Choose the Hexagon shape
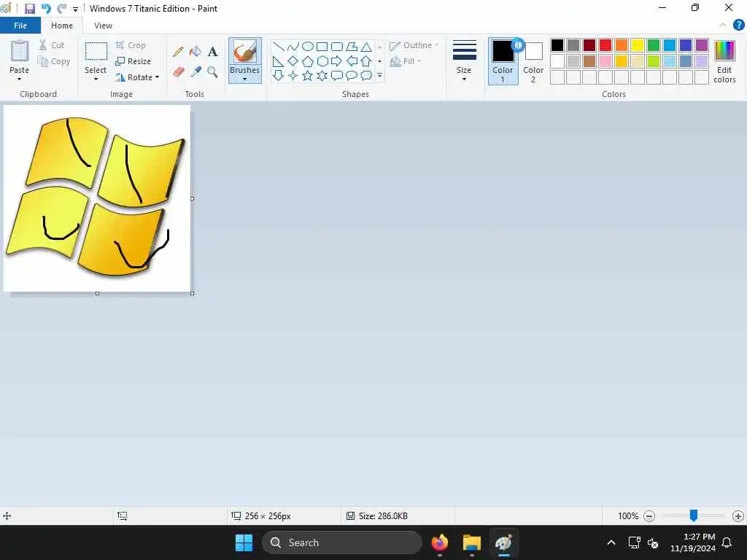Screen dimensions: 747x560 point(322,61)
